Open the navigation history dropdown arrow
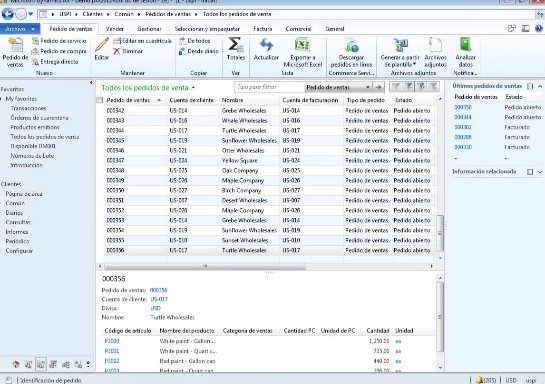 pyautogui.click(x=31, y=14)
